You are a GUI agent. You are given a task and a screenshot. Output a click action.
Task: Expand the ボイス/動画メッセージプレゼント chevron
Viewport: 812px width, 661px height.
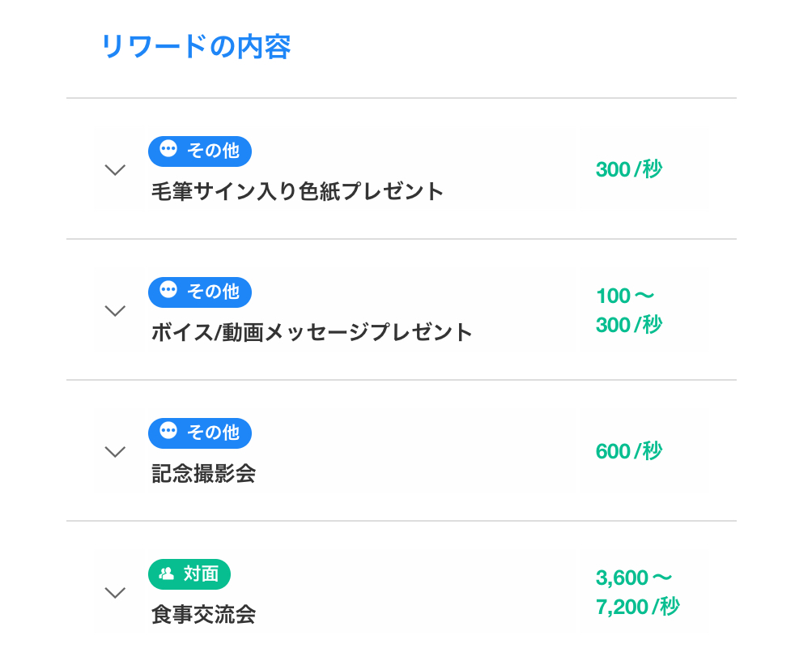115,310
